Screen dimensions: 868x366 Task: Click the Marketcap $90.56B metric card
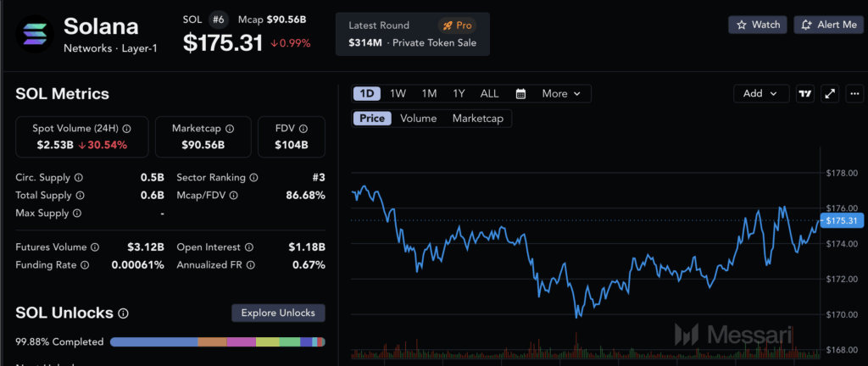click(x=203, y=136)
